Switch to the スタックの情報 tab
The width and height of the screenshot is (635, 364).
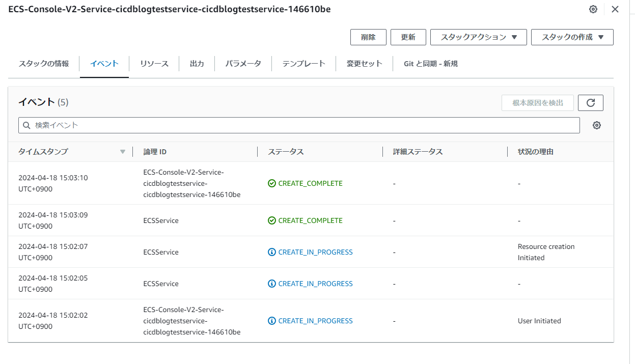tap(44, 64)
